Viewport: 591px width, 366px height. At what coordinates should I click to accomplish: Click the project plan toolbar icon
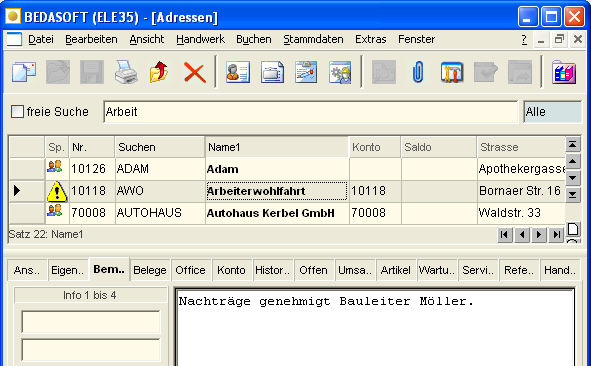coord(306,72)
